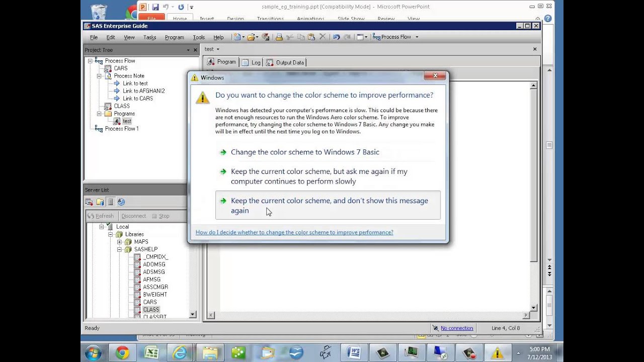The image size is (644, 362).
Task: Open File Explorer from taskbar
Action: (209, 353)
